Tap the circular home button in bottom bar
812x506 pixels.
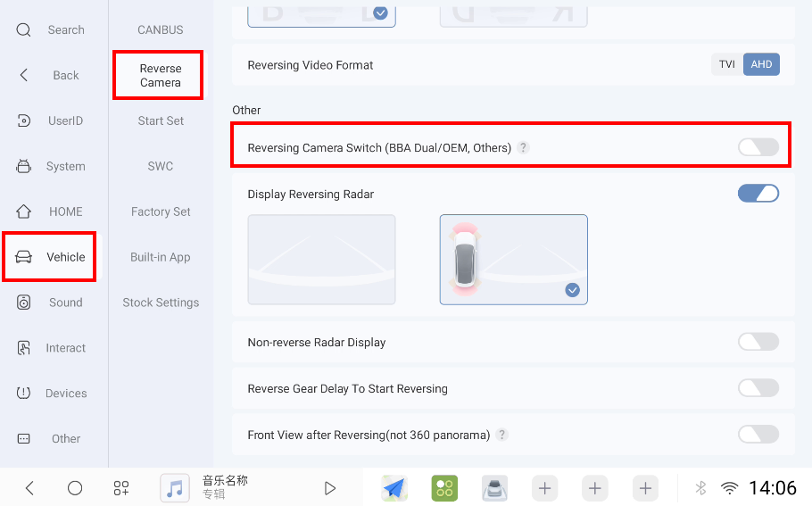pos(75,488)
